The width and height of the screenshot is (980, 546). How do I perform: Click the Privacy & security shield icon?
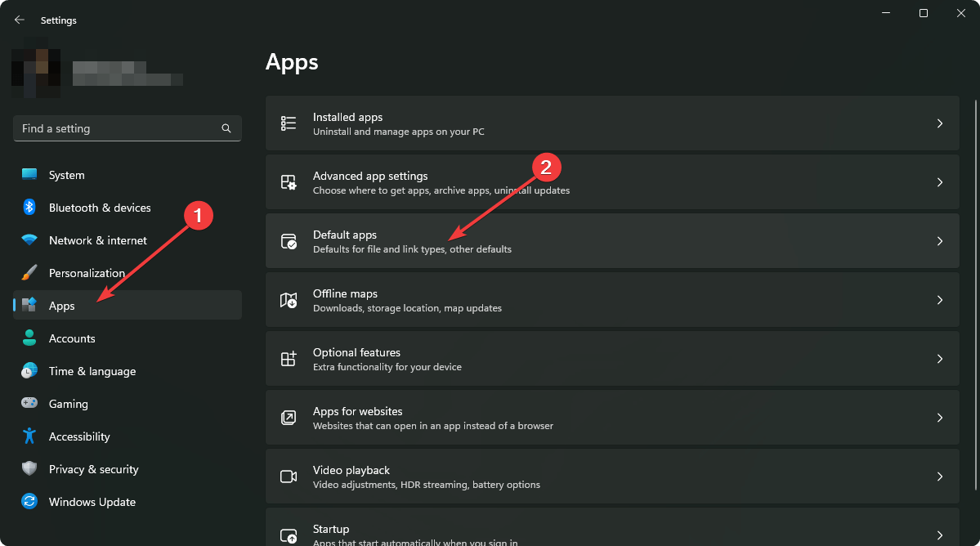(x=29, y=468)
